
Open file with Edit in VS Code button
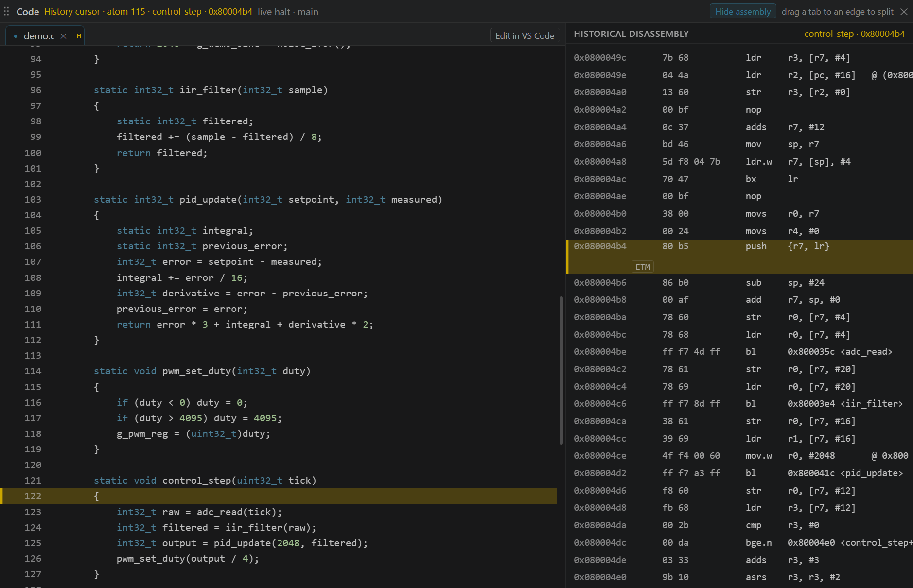[525, 35]
